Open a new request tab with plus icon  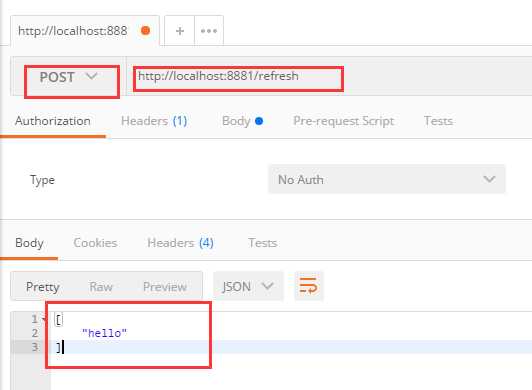(x=180, y=31)
